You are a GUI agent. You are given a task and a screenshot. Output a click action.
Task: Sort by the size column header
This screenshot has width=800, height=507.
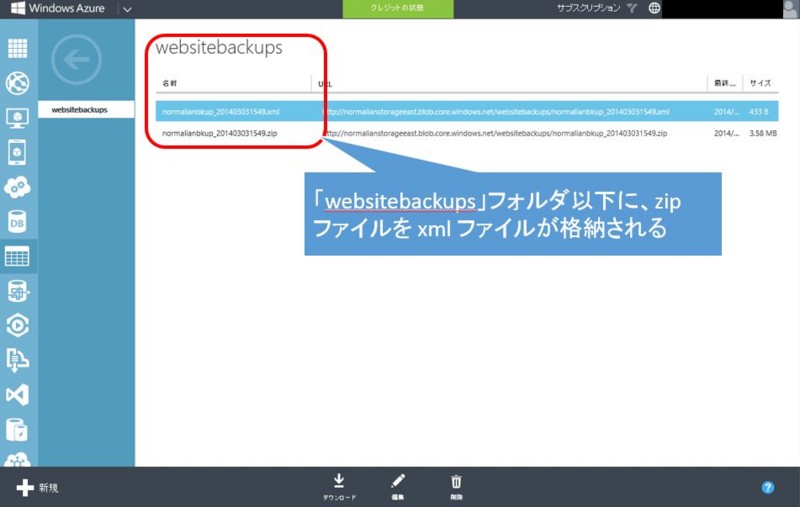pos(760,83)
